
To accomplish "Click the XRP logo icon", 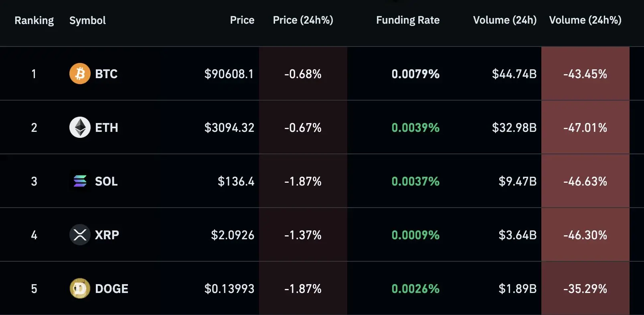I will pos(80,235).
